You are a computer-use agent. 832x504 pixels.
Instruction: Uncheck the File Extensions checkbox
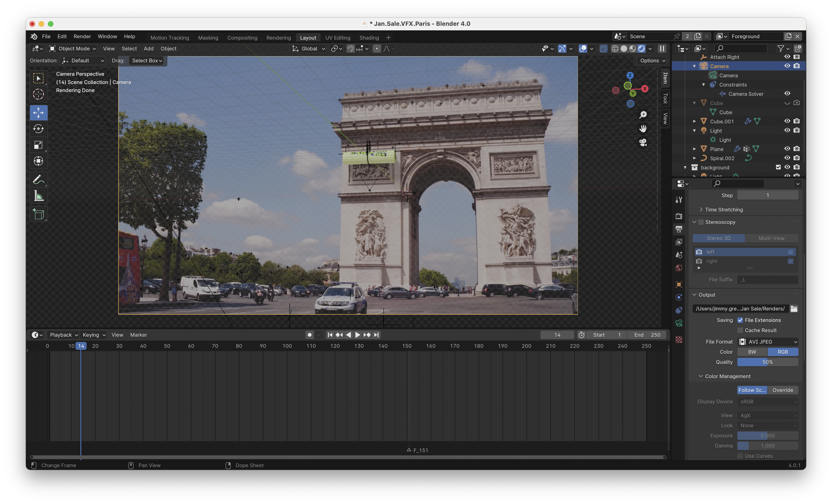click(x=740, y=320)
